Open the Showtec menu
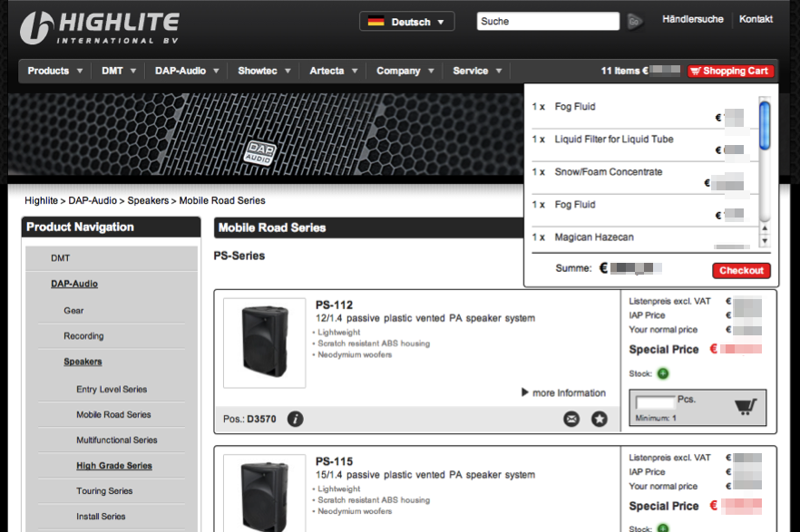Viewport: 800px width, 532px height. (x=264, y=71)
